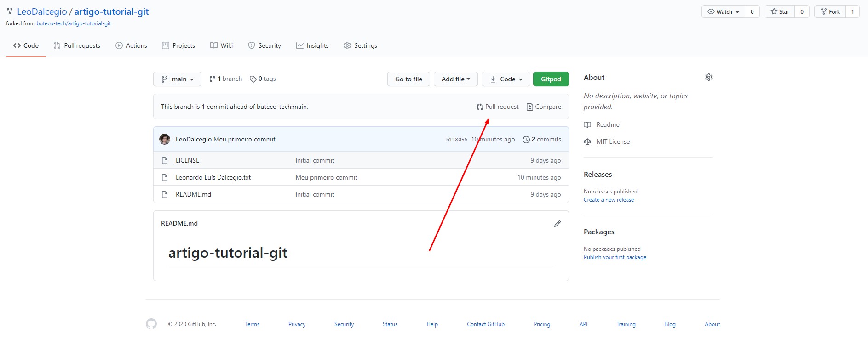The height and width of the screenshot is (356, 868).
Task: Open commit hash b118056
Action: coord(456,140)
